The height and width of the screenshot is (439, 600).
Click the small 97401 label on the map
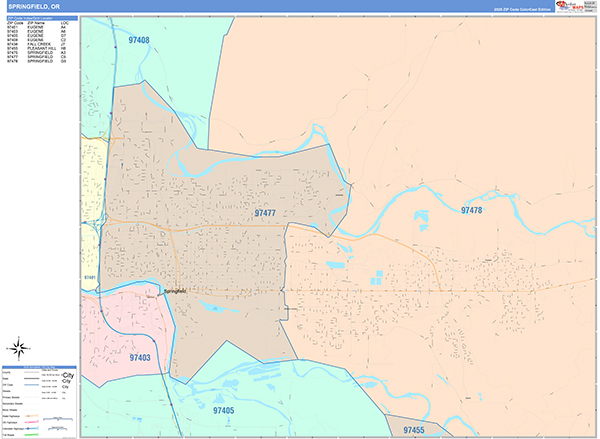tap(90, 277)
